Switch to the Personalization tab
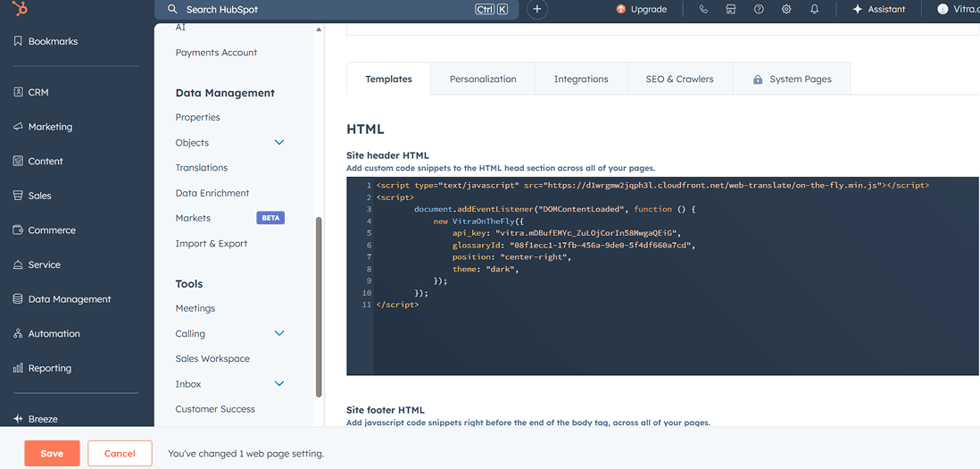 [483, 79]
